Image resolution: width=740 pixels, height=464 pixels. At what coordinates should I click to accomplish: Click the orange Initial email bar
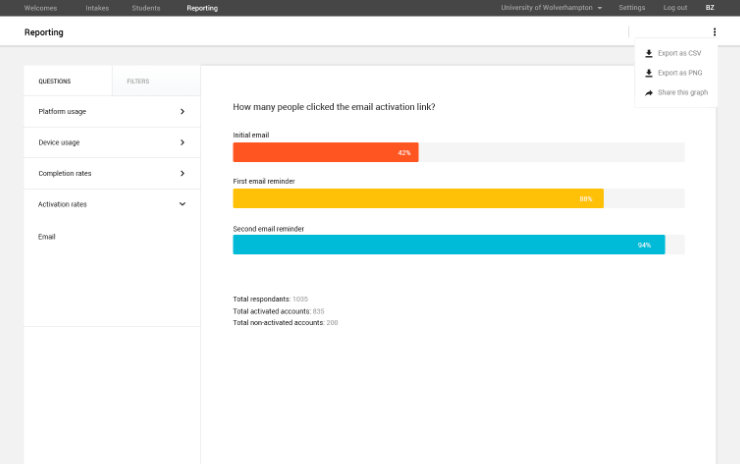pos(325,152)
